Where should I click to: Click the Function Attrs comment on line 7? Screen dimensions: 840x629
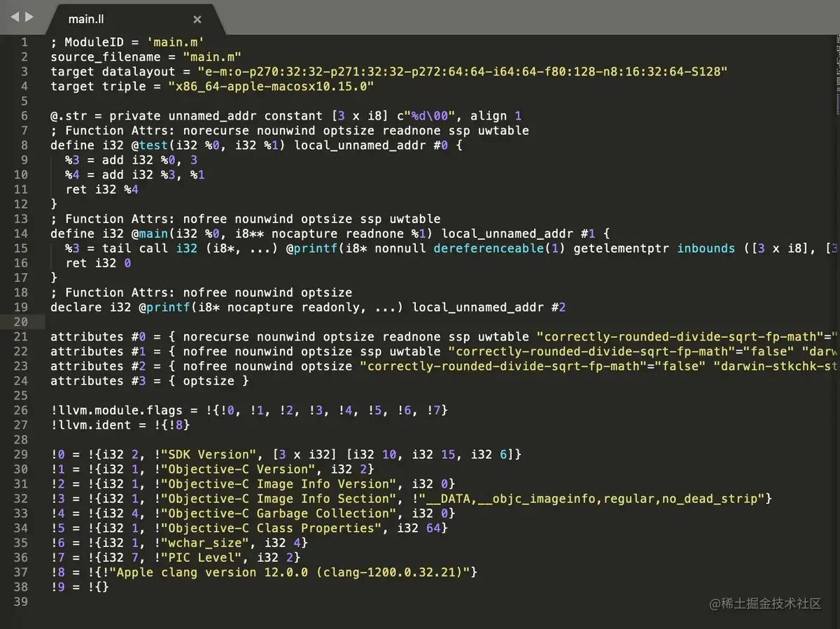(290, 131)
